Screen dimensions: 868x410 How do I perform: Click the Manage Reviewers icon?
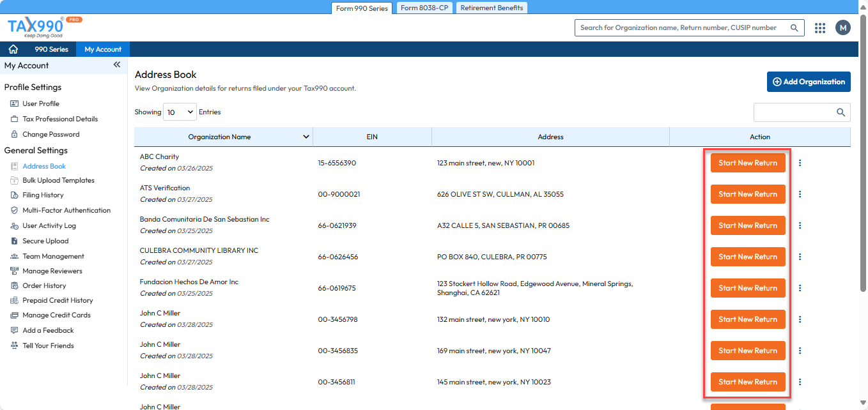pos(14,271)
